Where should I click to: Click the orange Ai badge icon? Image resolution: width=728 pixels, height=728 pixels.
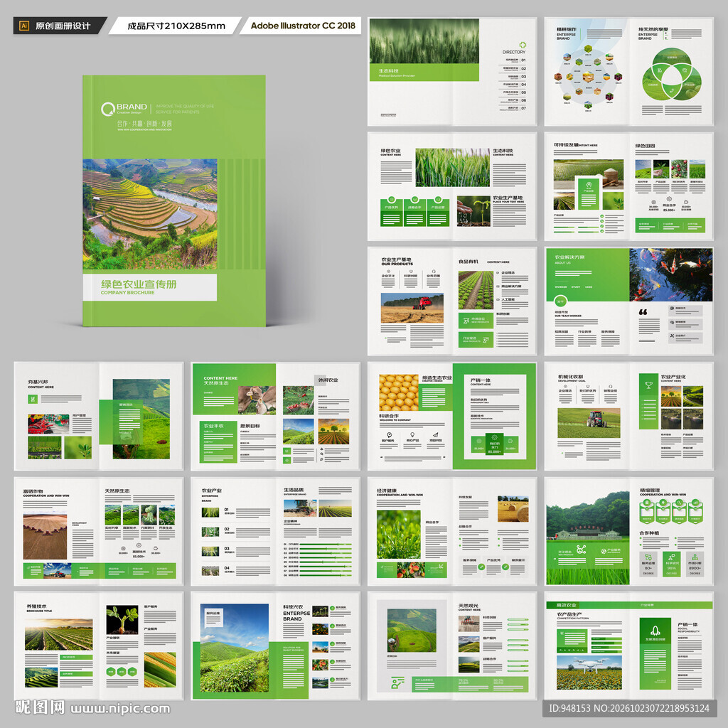pyautogui.click(x=24, y=26)
